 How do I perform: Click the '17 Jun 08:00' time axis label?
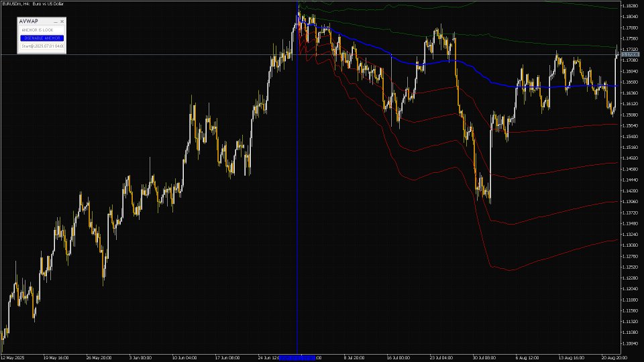(227, 358)
